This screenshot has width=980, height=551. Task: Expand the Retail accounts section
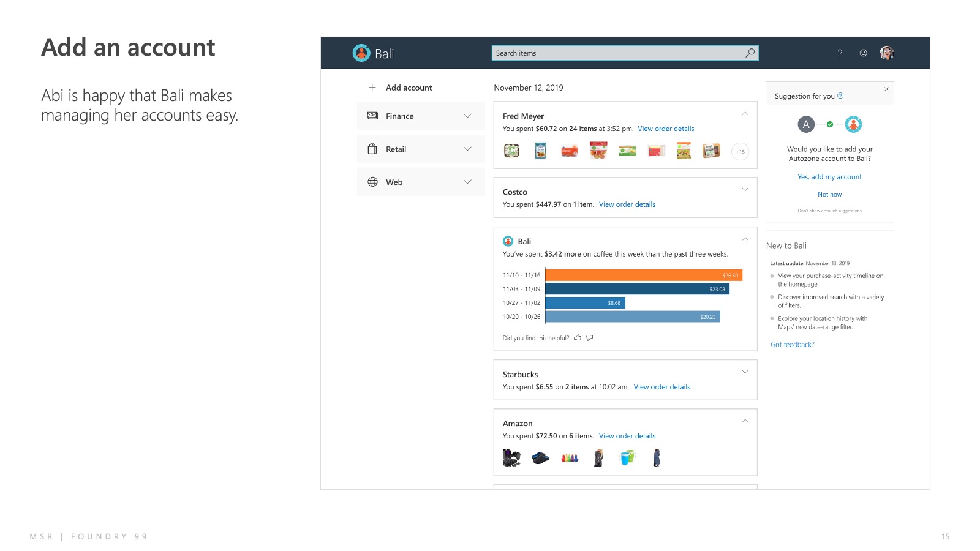(x=467, y=149)
